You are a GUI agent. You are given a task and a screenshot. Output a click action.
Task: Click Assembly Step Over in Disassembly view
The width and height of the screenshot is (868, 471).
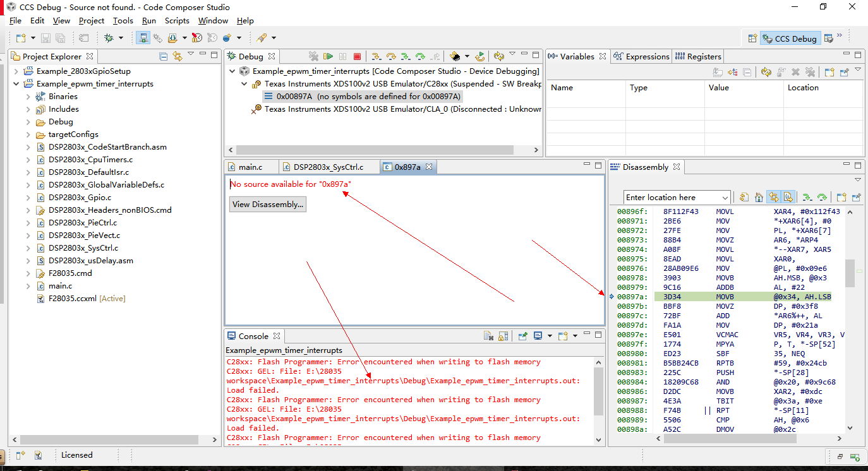pyautogui.click(x=822, y=197)
